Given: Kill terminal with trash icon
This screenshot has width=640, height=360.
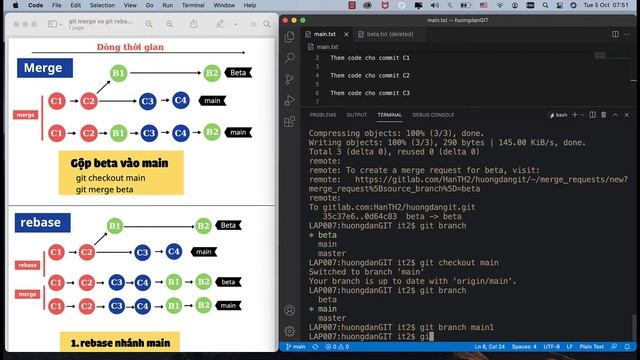Looking at the screenshot, I should coord(604,115).
